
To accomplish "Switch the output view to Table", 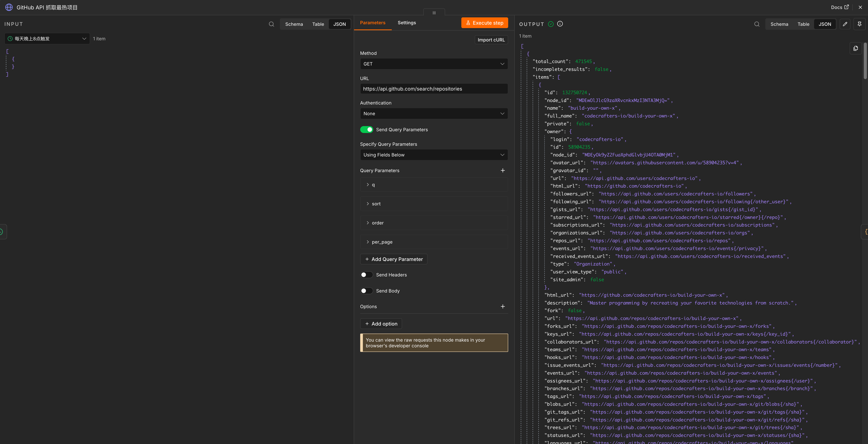I will [803, 24].
